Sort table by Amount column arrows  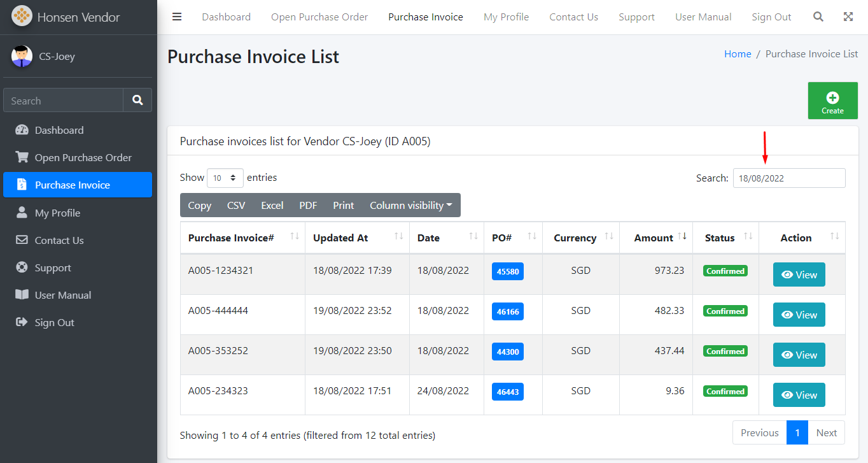[x=682, y=237]
